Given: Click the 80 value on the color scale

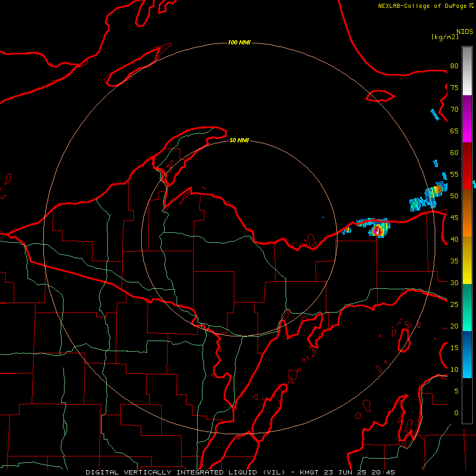Looking at the screenshot, I should tap(454, 66).
